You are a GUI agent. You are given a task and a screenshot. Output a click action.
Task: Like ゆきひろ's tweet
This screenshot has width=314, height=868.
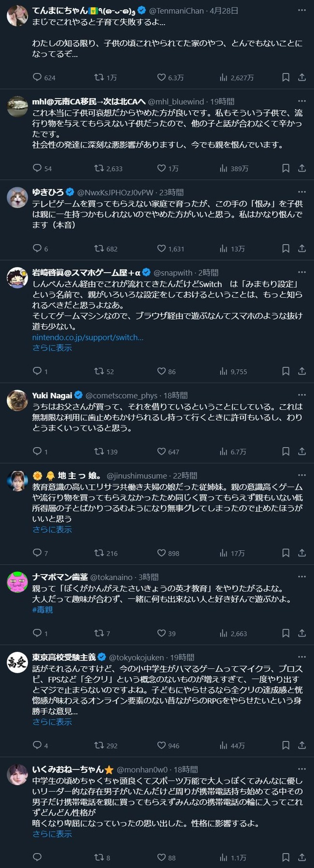pos(159,249)
